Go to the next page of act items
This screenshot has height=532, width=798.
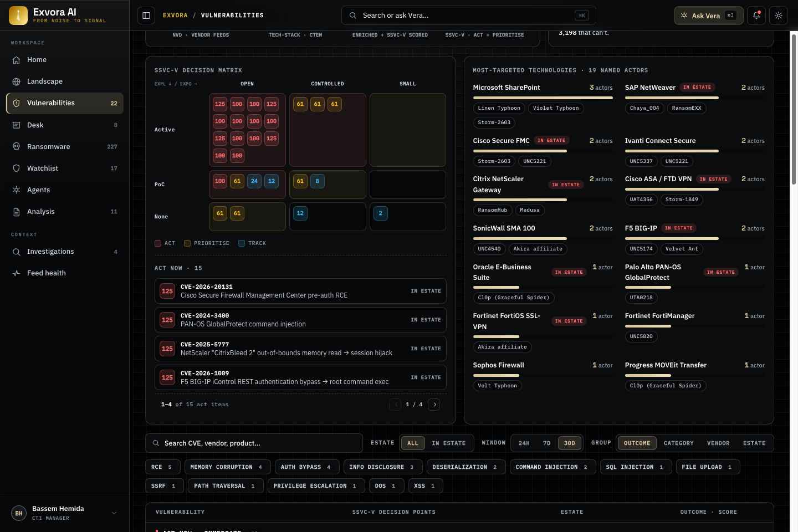(434, 405)
